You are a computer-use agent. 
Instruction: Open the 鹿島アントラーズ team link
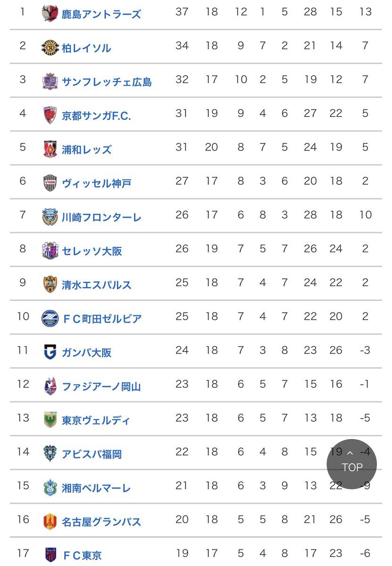point(101,14)
